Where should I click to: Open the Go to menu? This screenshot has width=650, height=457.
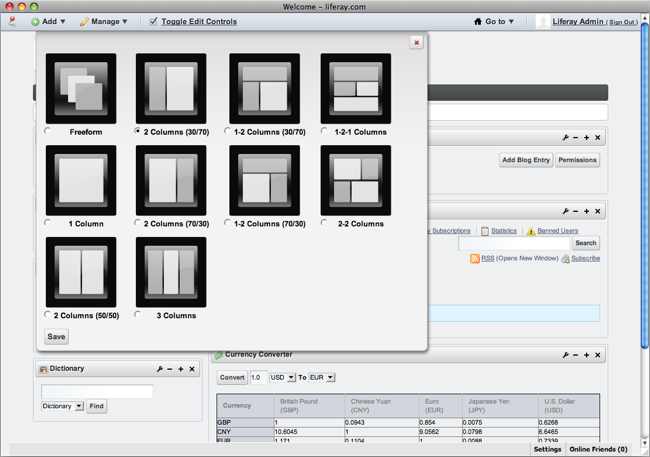[x=494, y=22]
